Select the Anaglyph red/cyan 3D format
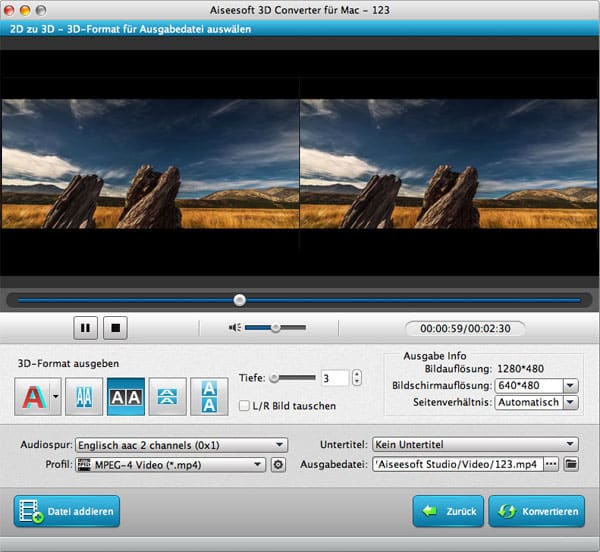Viewport: 600px width, 552px height. (x=33, y=397)
